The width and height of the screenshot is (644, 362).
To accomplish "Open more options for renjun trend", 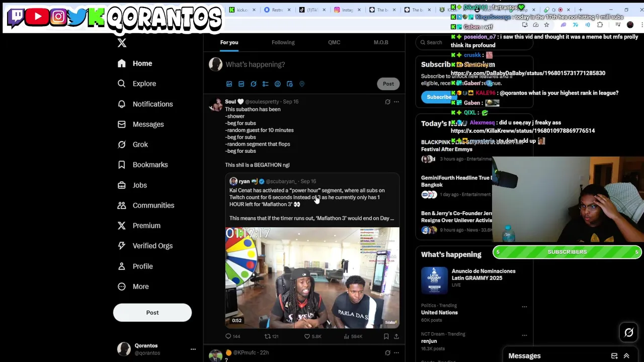I will tap(524, 335).
